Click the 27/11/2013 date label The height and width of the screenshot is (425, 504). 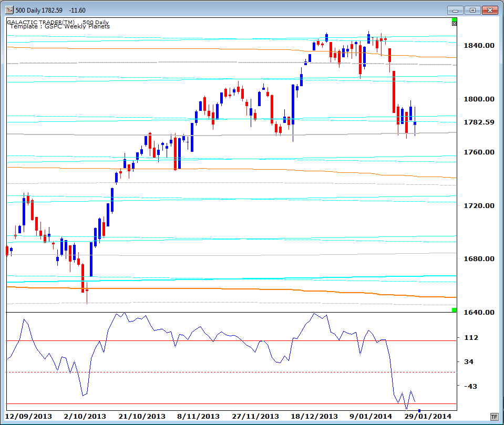(255, 416)
